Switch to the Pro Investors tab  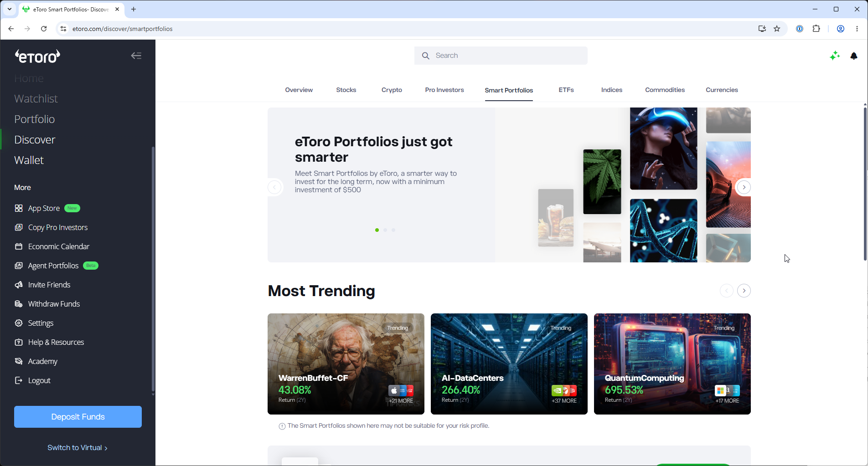pos(444,90)
